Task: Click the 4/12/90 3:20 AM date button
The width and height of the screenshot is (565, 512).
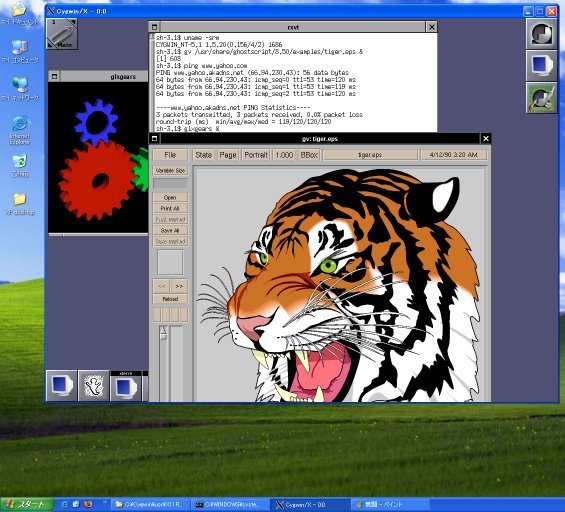Action: tap(453, 155)
